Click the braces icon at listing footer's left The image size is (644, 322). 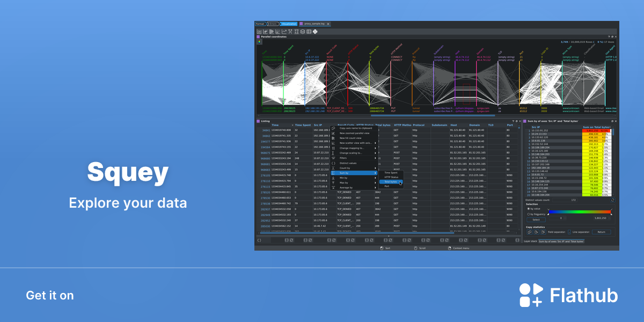tap(259, 240)
